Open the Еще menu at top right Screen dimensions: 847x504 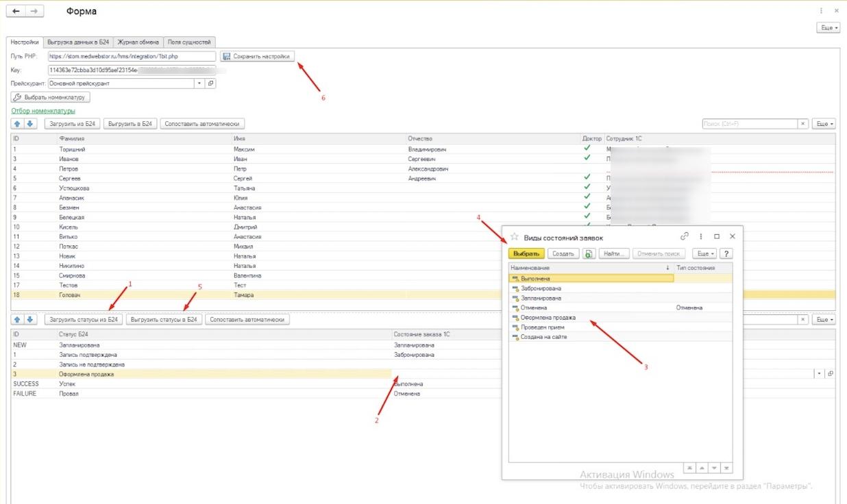828,28
